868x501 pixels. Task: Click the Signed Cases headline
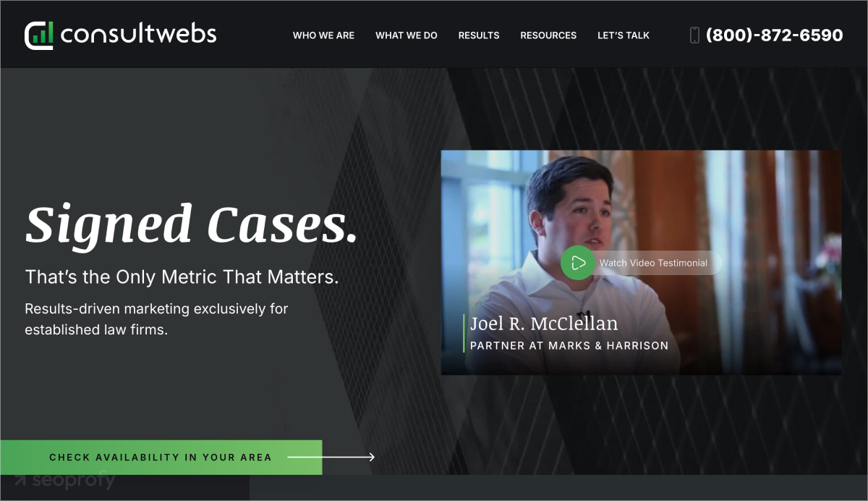192,224
